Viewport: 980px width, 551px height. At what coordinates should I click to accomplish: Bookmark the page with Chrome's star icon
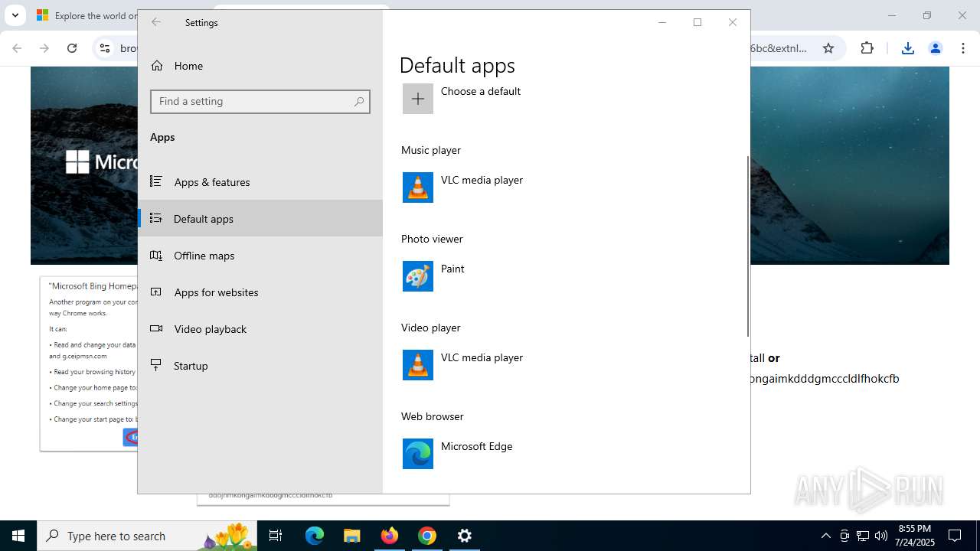click(x=828, y=48)
